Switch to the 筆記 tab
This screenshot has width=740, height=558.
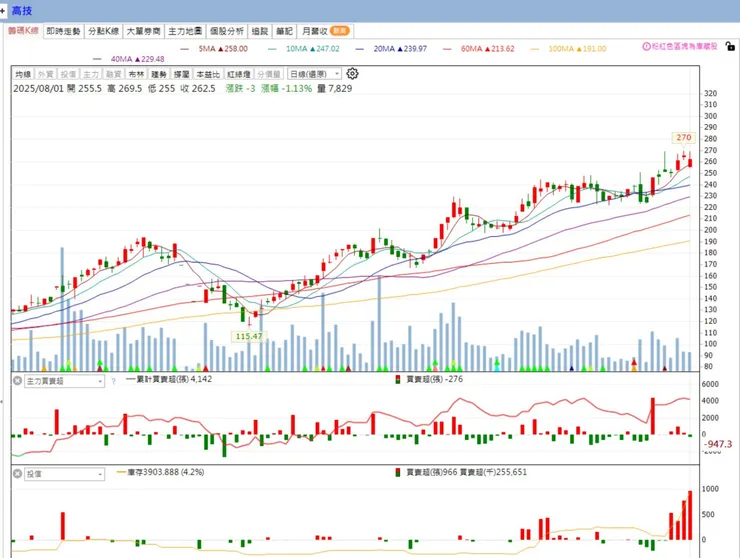click(x=285, y=31)
